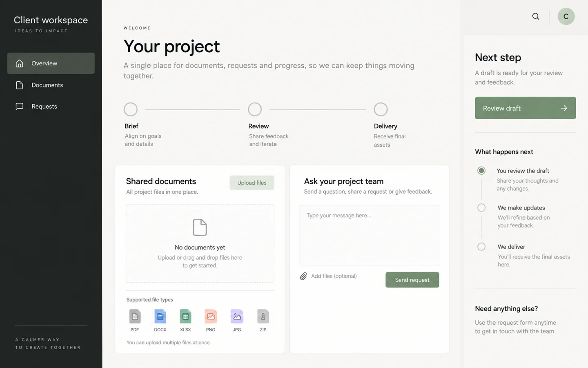Viewport: 588px width, 368px height.
Task: Click the Brief progress step circle
Action: coord(131,109)
